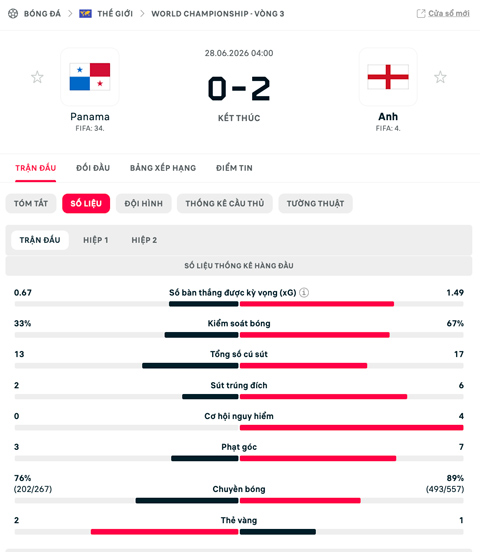
Task: Open the Tường thuật section
Action: pyautogui.click(x=316, y=203)
